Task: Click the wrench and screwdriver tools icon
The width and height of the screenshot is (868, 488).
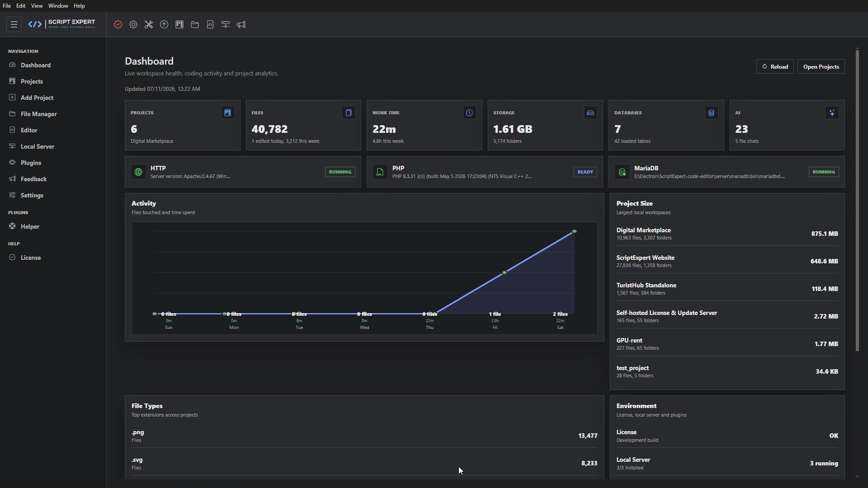Action: tap(149, 24)
